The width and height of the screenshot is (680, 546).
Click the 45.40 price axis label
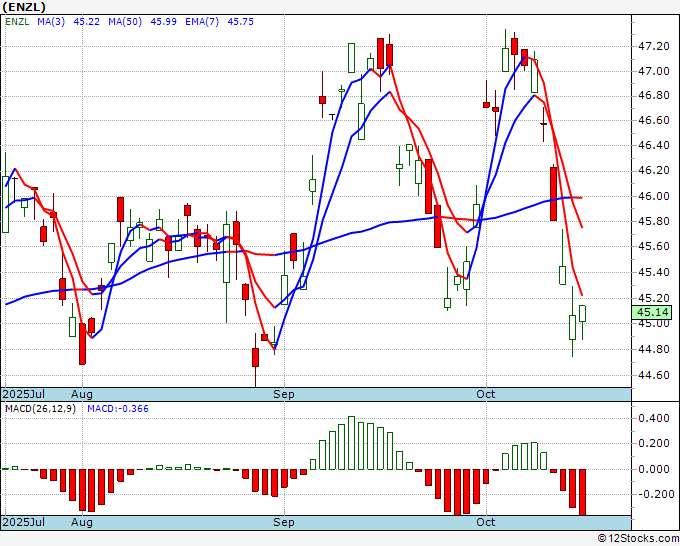[654, 272]
